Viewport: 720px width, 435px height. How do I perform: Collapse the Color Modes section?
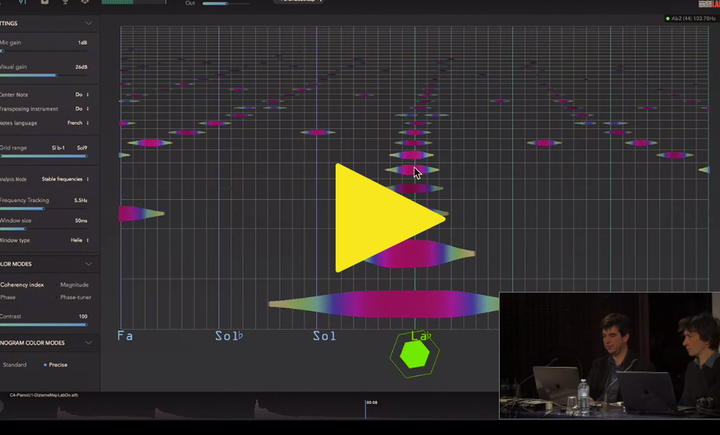88,264
